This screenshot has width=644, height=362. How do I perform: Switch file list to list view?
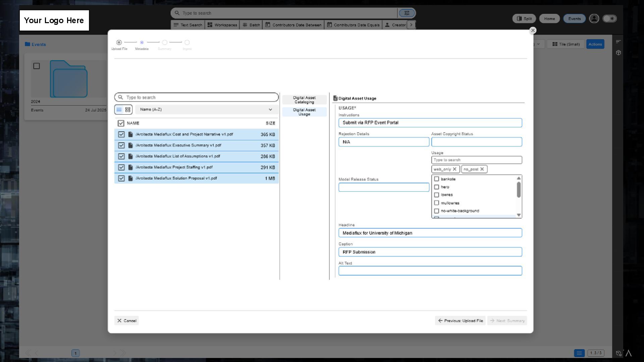(119, 110)
